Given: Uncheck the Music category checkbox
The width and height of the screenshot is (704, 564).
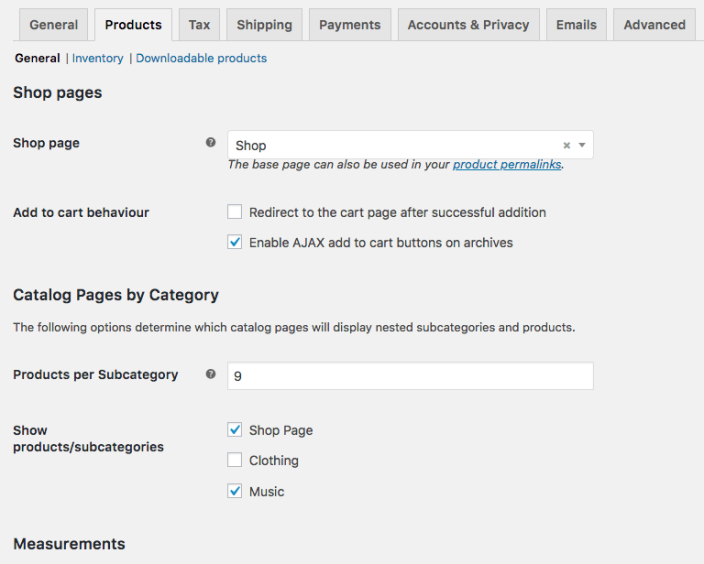Looking at the screenshot, I should coord(235,491).
